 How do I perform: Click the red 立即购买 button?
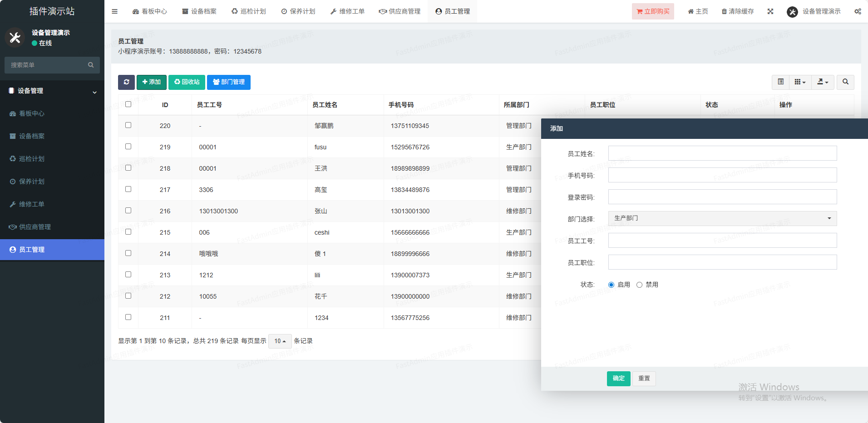point(652,11)
